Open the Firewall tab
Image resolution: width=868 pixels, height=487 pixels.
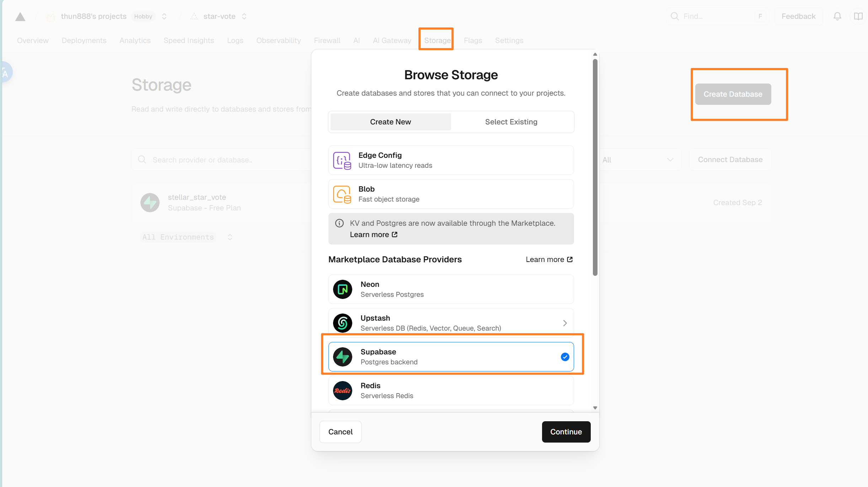pyautogui.click(x=327, y=41)
